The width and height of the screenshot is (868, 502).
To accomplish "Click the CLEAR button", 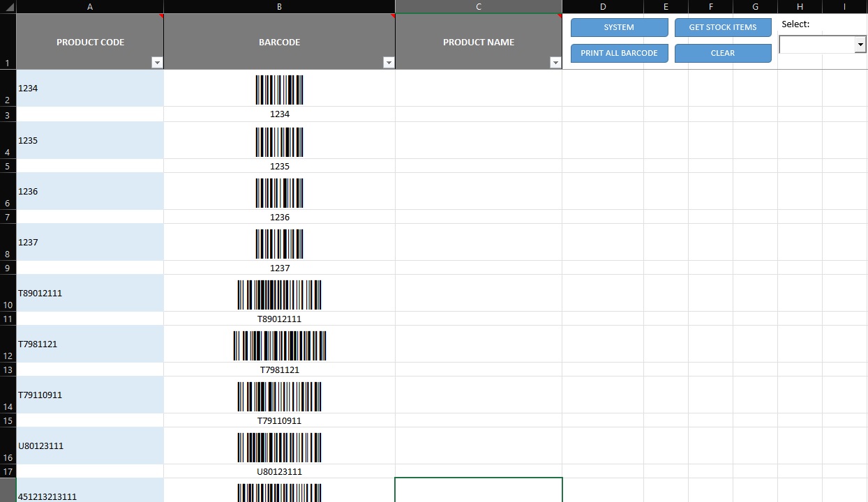I will click(722, 53).
